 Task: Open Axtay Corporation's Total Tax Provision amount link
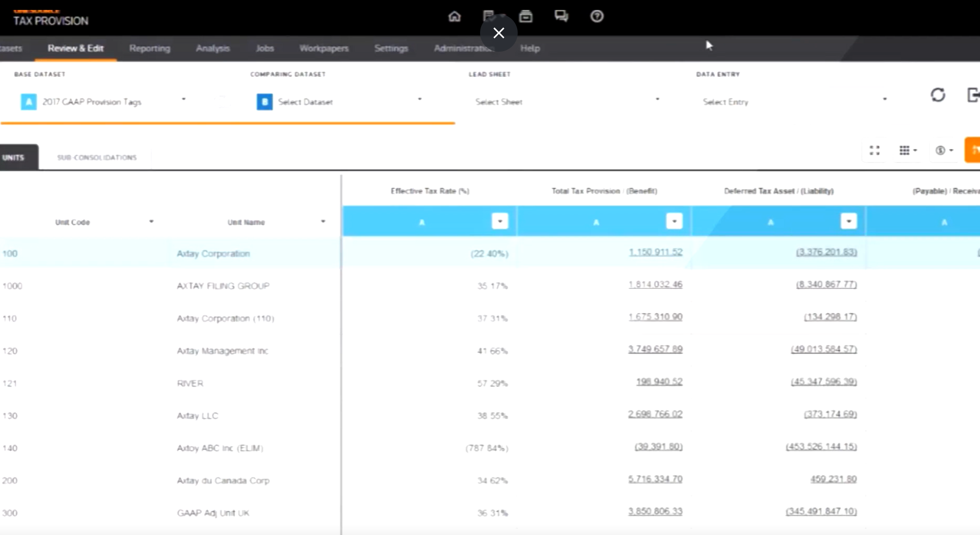tap(656, 252)
